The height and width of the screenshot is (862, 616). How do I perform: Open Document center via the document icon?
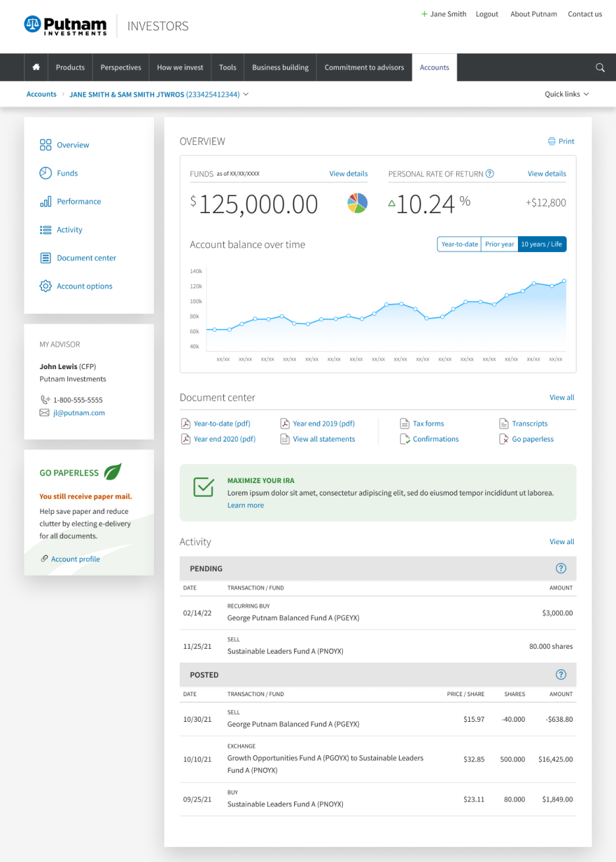point(45,257)
